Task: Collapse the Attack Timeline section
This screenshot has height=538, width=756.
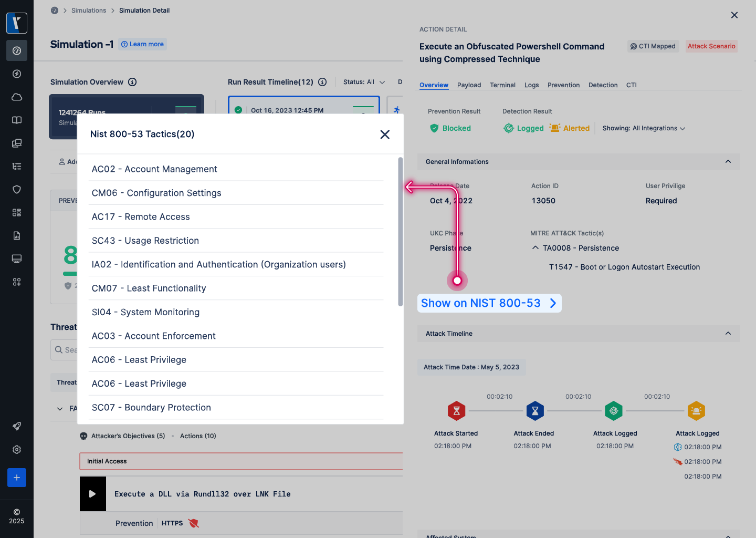Action: coord(728,334)
